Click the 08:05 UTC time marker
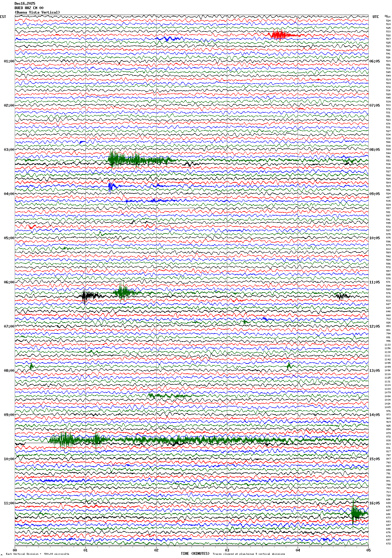Image resolution: width=392 pixels, height=558 pixels. [x=374, y=150]
